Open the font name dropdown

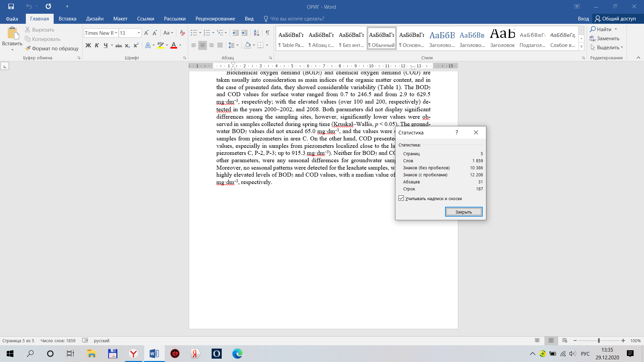(116, 33)
